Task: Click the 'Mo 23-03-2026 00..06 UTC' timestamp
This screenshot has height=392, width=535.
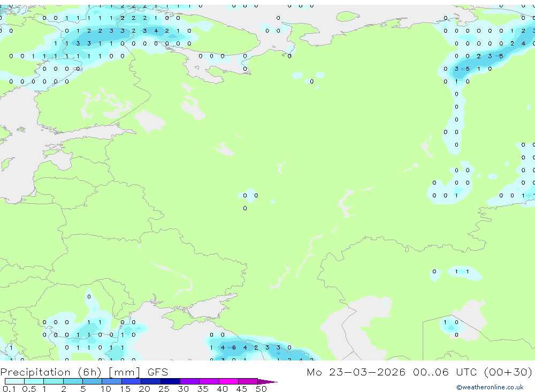Action: (392, 372)
